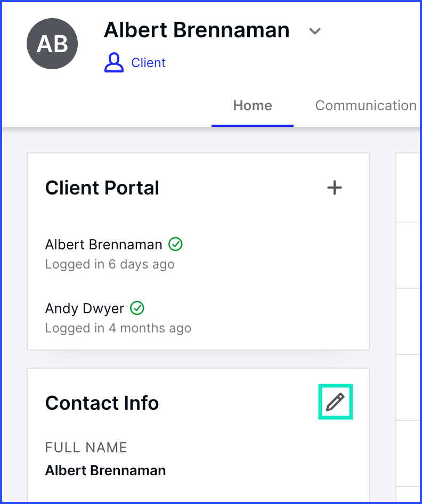This screenshot has height=504, width=422.
Task: Click the bold Albert Brennaman full name value
Action: coord(106,470)
